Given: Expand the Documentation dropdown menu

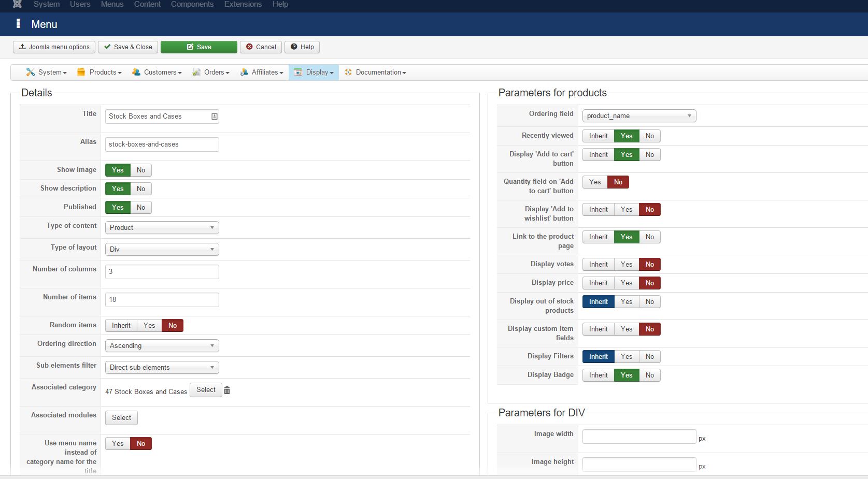Looking at the screenshot, I should [x=375, y=72].
